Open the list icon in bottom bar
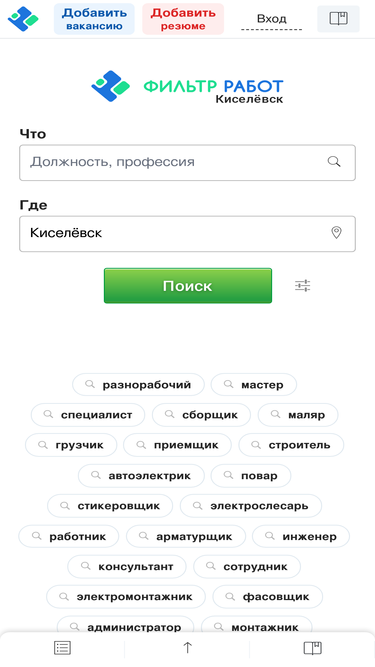Viewport: 375px width, 667px height. [x=62, y=648]
